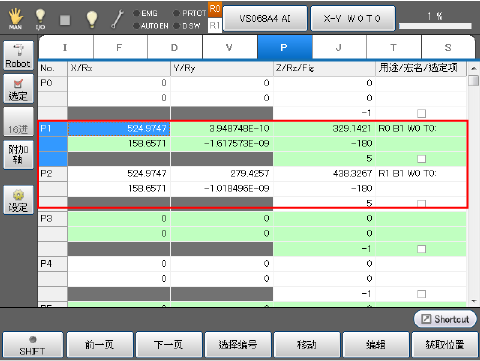
Task: Switch to the J tab
Action: (339, 48)
